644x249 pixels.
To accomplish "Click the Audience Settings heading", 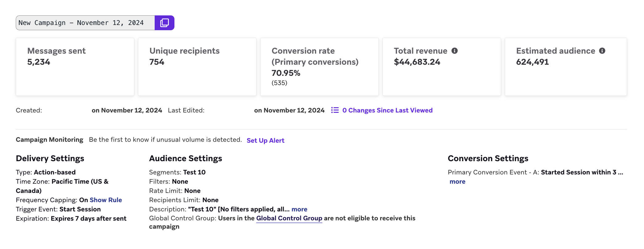I will point(186,158).
